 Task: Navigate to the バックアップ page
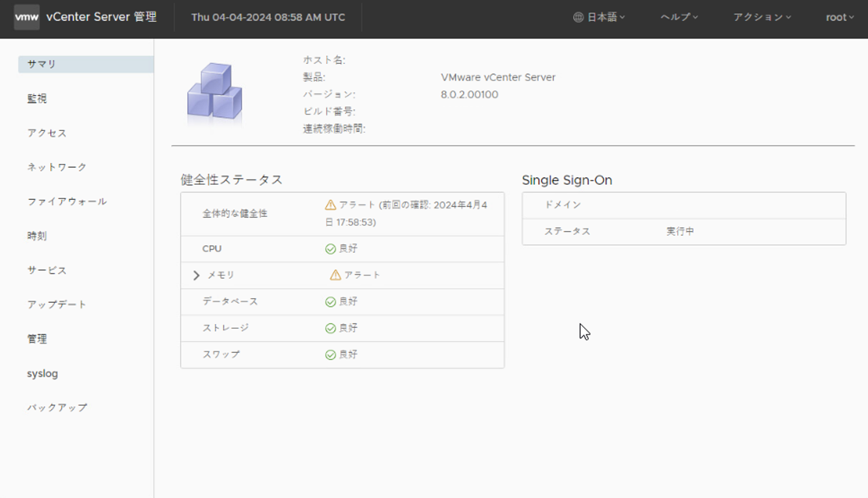(57, 408)
